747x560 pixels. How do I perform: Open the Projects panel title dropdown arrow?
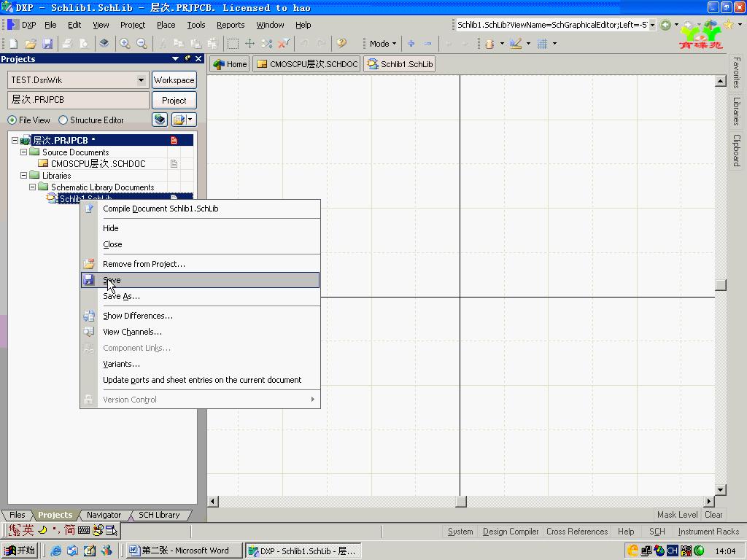(175, 58)
